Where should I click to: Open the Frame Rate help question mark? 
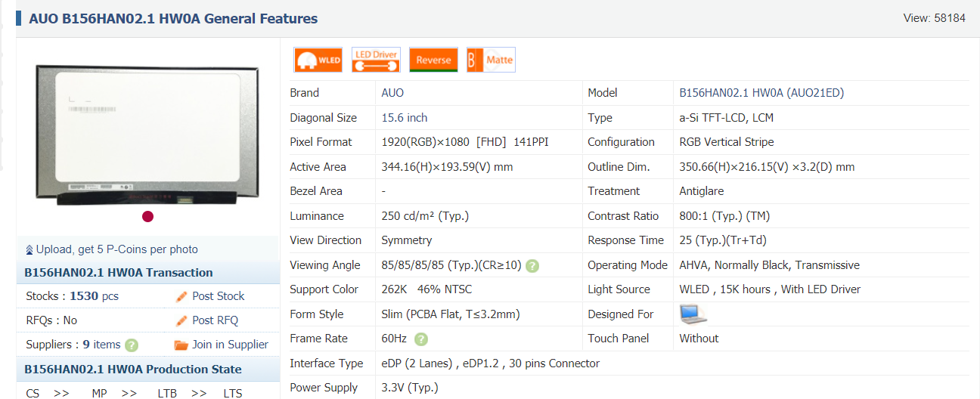pyautogui.click(x=421, y=339)
